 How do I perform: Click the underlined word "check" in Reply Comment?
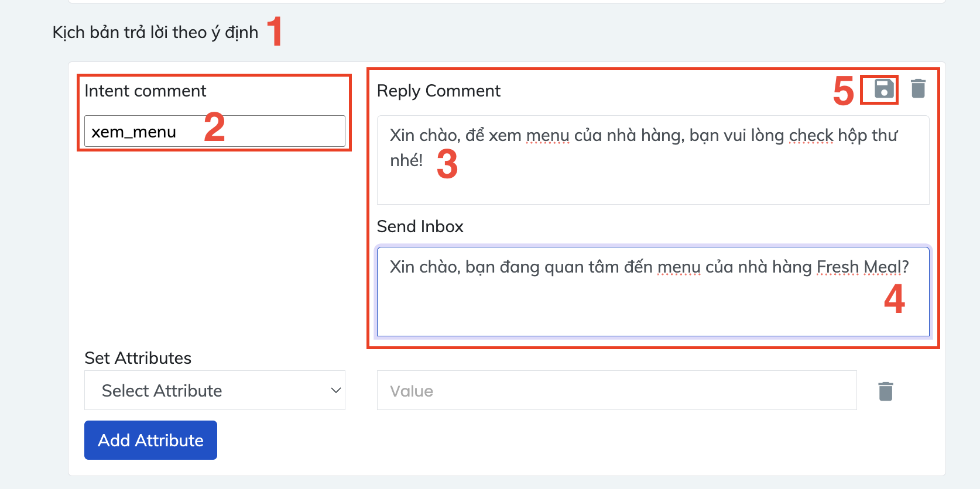point(811,136)
